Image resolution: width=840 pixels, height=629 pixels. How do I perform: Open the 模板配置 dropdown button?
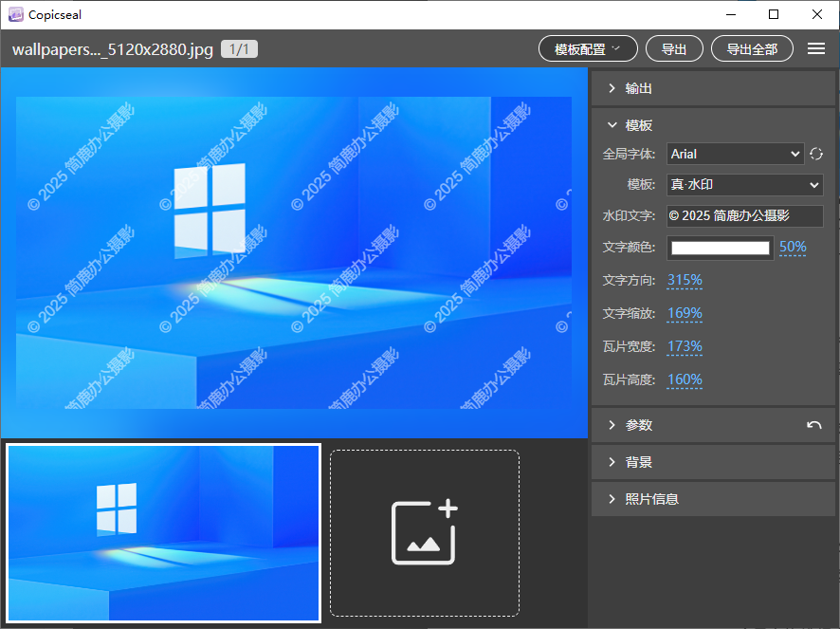tap(588, 49)
